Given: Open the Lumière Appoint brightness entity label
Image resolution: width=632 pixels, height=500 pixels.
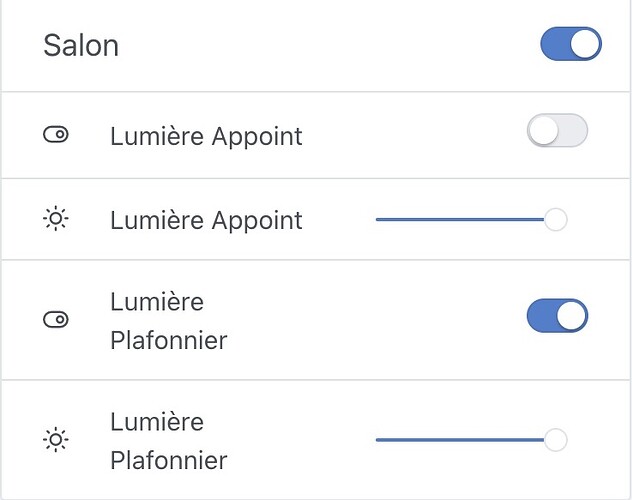Looking at the screenshot, I should (x=206, y=220).
